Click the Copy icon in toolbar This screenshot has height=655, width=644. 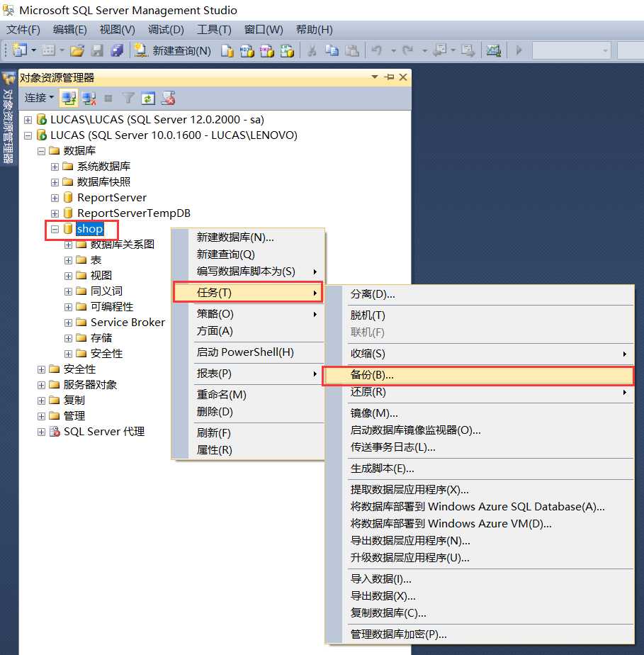[332, 50]
